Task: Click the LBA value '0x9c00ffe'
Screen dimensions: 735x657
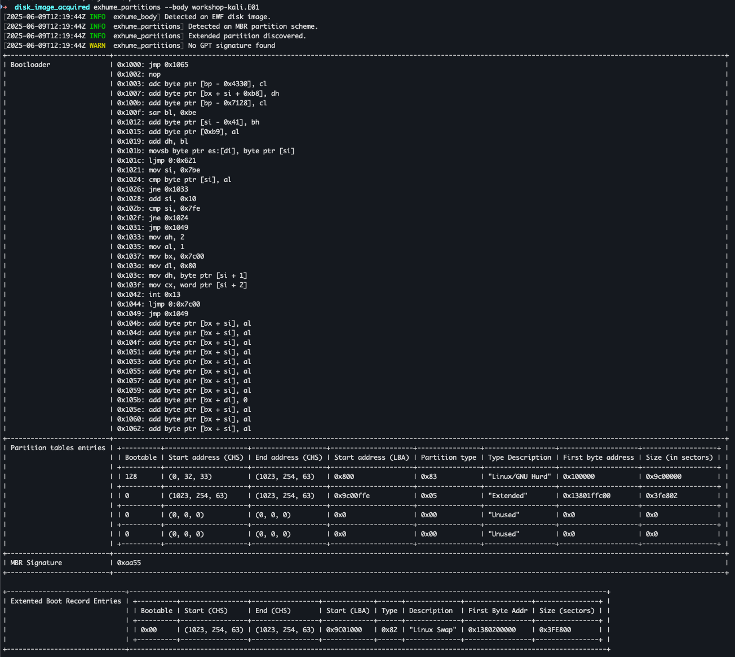Action: coord(352,496)
